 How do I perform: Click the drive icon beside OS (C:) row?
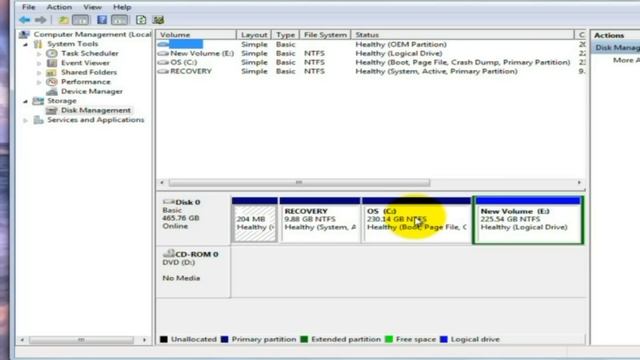(163, 62)
